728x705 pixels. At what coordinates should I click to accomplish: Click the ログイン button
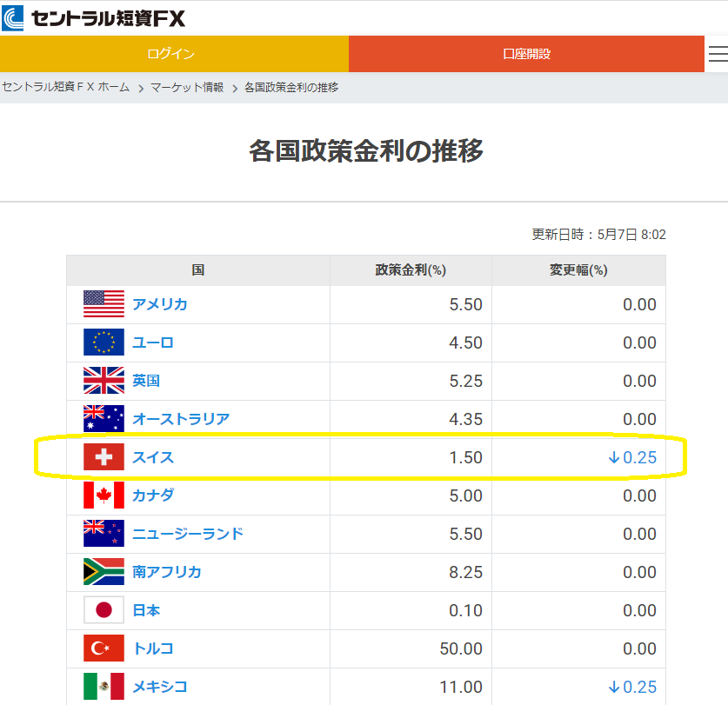point(174,54)
